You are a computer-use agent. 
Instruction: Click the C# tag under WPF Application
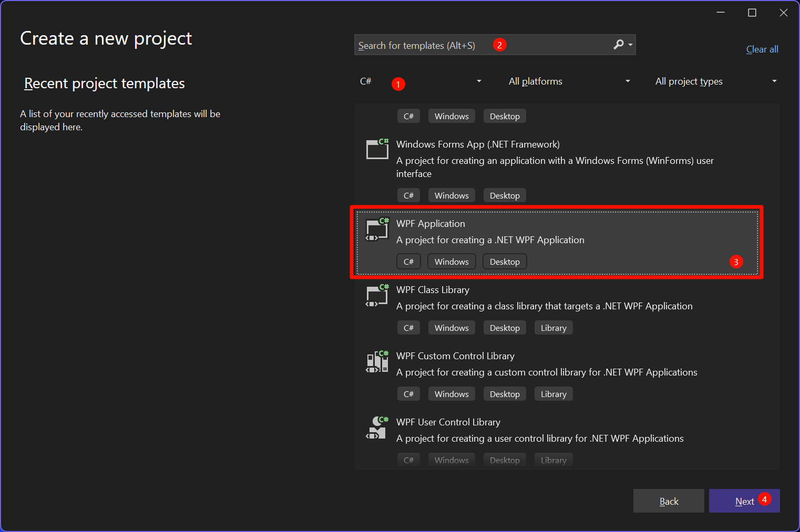pos(408,262)
